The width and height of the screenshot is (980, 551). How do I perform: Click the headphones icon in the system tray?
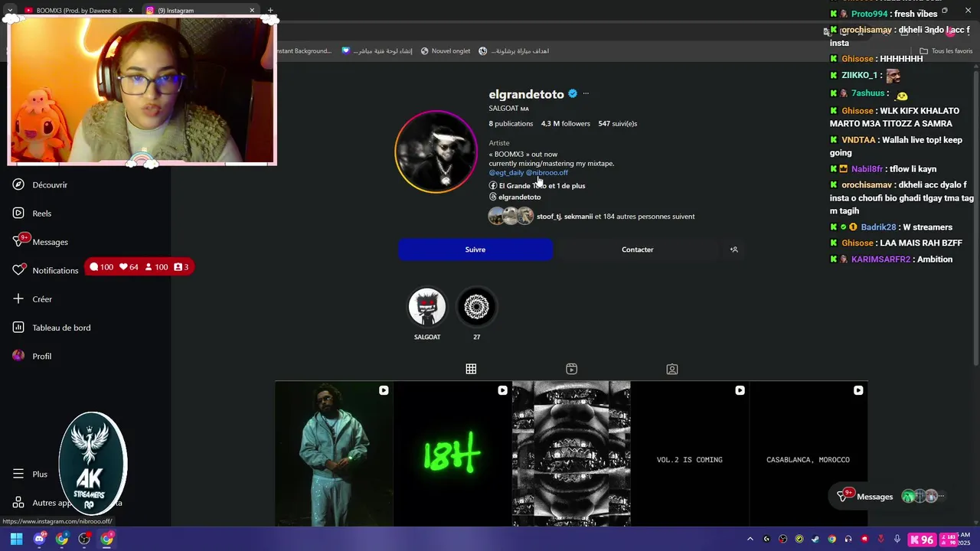click(848, 539)
